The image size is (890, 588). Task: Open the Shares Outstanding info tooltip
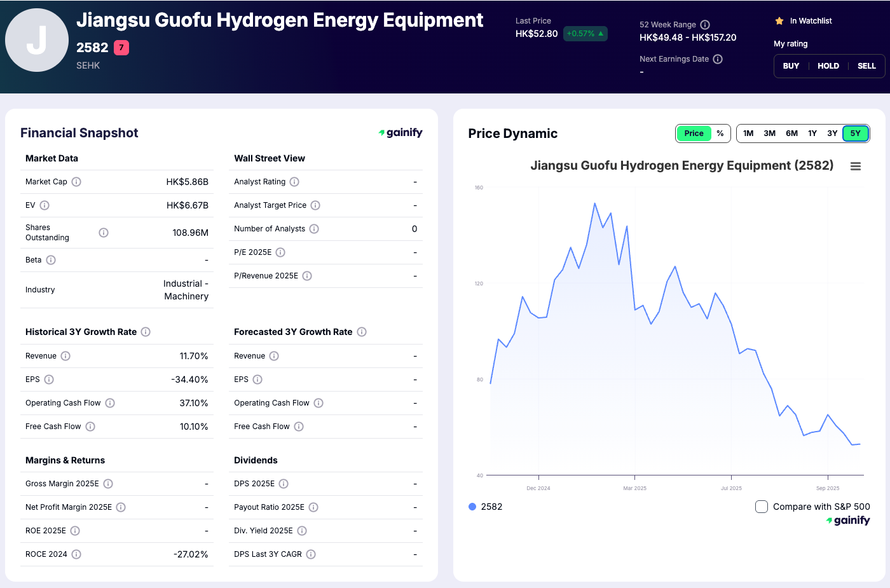(x=103, y=233)
